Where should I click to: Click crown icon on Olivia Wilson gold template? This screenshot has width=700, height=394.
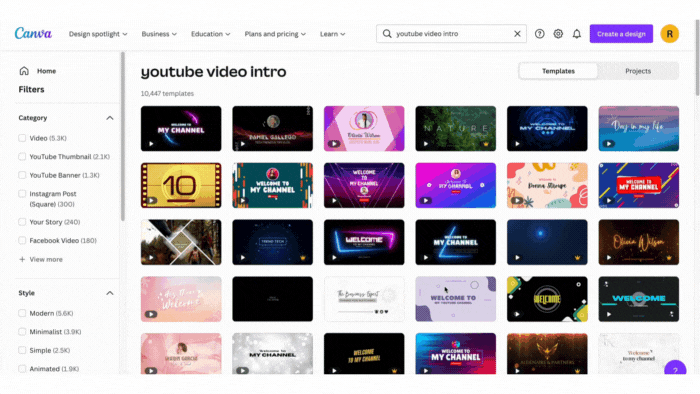point(669,257)
